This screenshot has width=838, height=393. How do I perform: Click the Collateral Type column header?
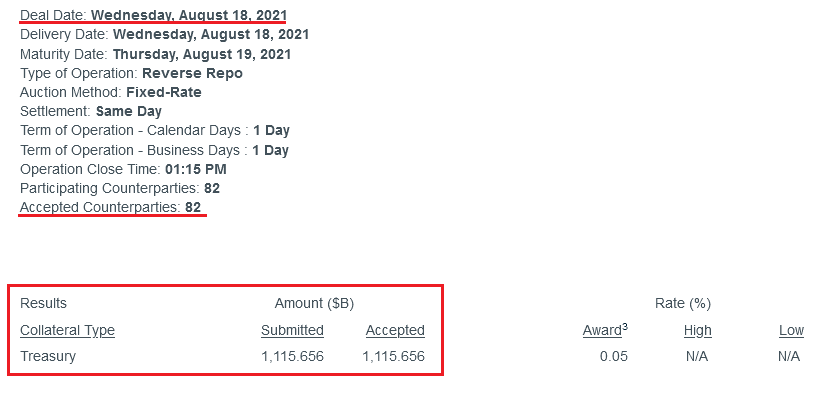67,330
